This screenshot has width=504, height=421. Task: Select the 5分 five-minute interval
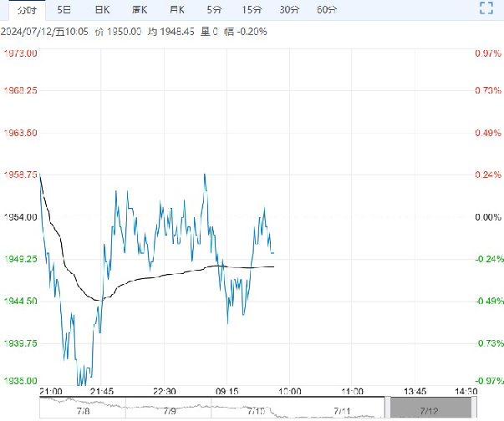pyautogui.click(x=214, y=10)
